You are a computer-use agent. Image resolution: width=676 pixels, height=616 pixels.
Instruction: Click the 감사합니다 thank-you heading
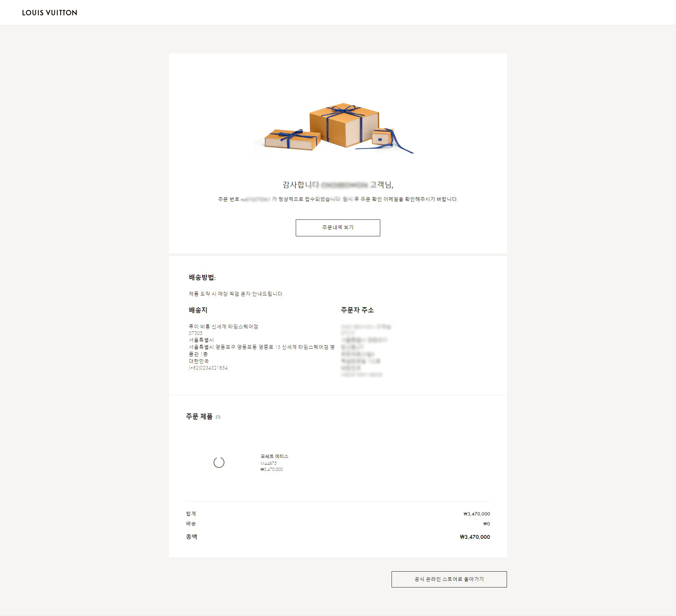click(338, 185)
